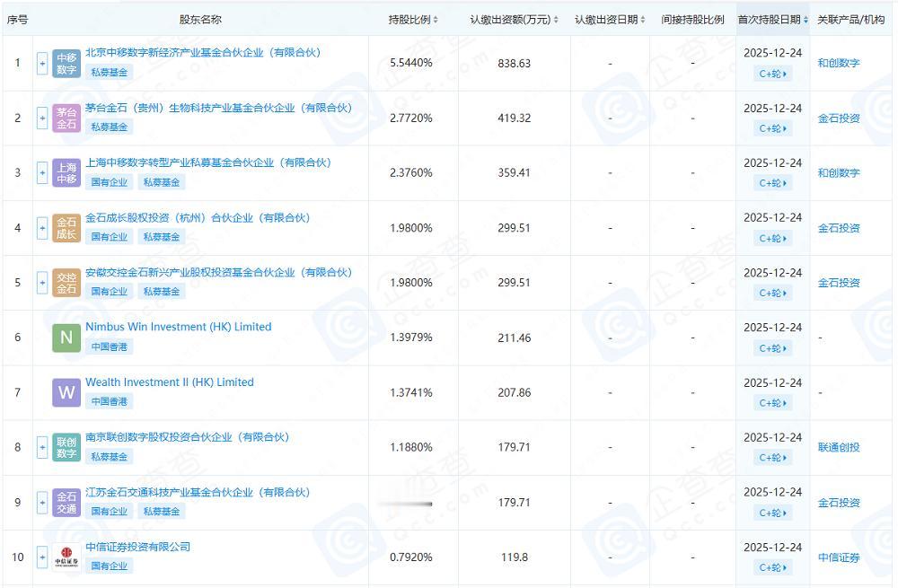Image resolution: width=898 pixels, height=588 pixels.
Task: Sort by 首次持股日期 column arrows
Action: point(806,20)
